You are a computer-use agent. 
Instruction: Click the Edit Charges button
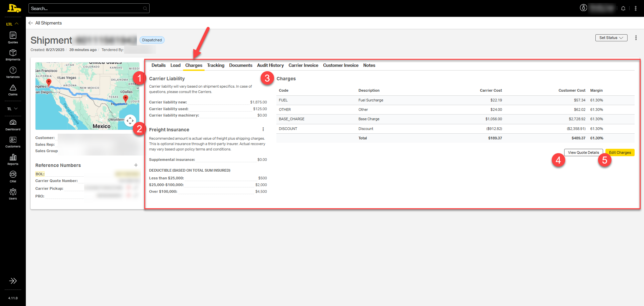pyautogui.click(x=620, y=152)
